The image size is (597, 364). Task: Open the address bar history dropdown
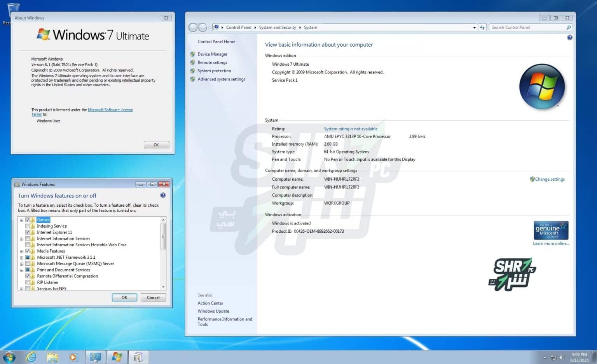click(x=474, y=27)
